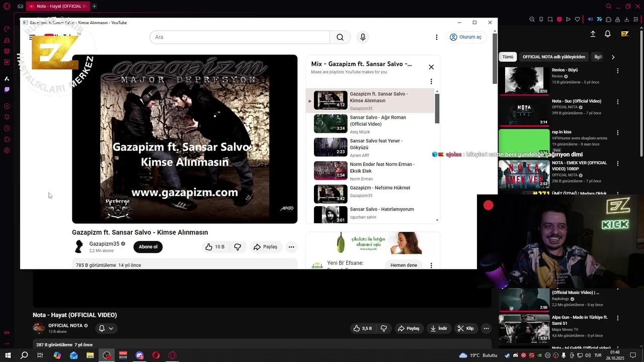Open YouTube notifications bell in header
Screen dimensions: 644x362
[608, 34]
